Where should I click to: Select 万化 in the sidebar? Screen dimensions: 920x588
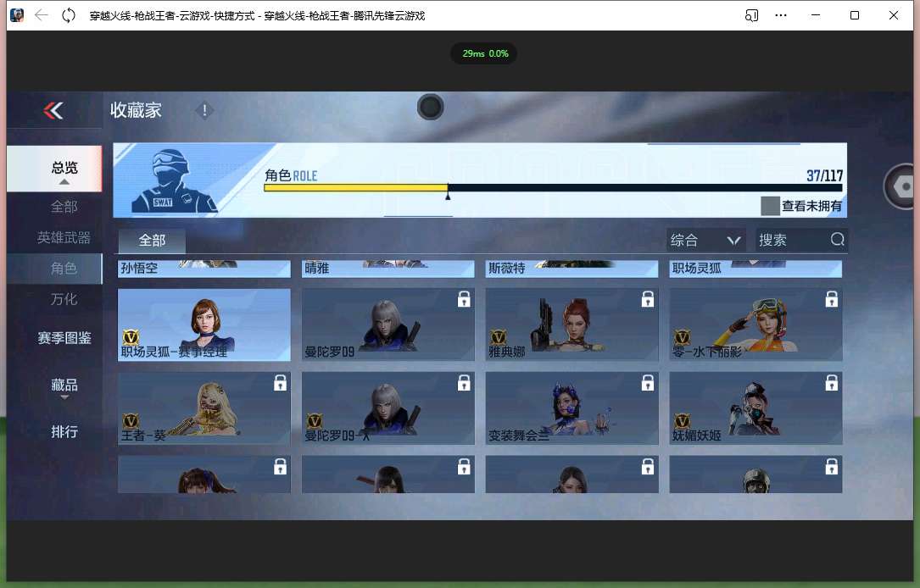64,299
